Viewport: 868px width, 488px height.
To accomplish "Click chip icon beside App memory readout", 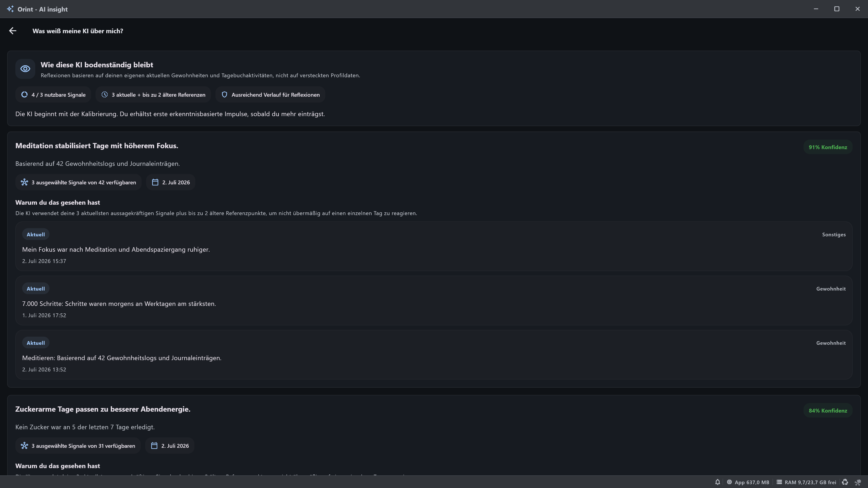I will point(729,482).
